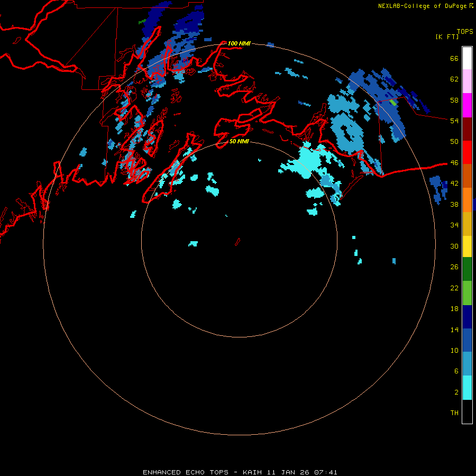The width and height of the screenshot is (476, 476).
Task: Click the 38 legend scale value
Action: point(454,204)
